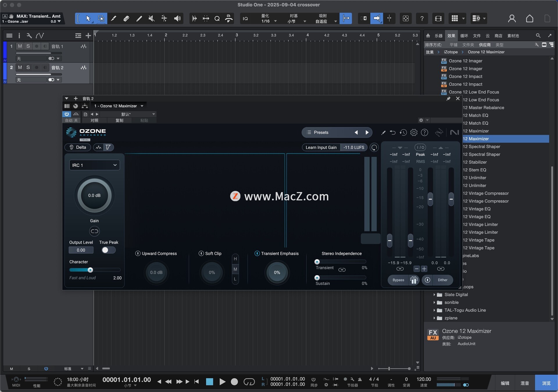Screen dimensions: 558x392
Task: Mute track 音轨 1
Action: (20, 46)
